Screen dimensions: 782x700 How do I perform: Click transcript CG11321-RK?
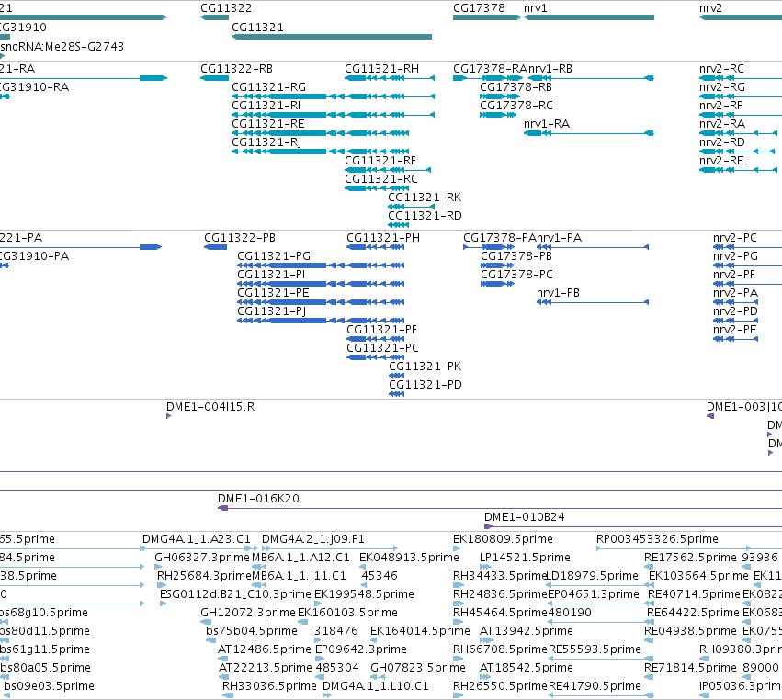(x=425, y=198)
